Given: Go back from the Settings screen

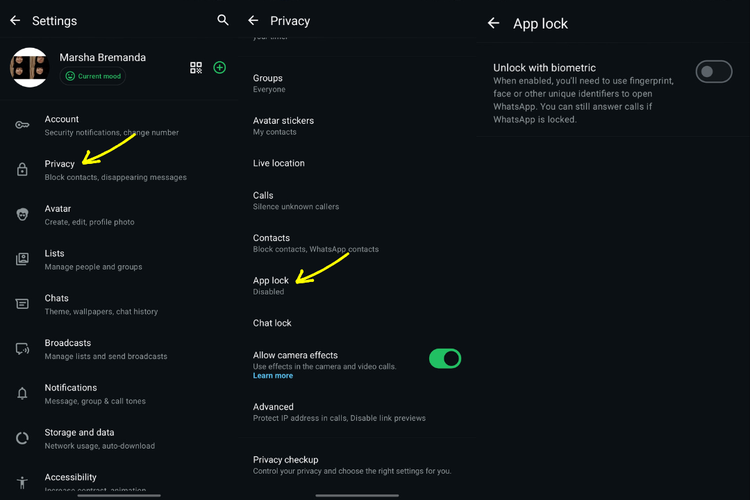Looking at the screenshot, I should tap(15, 21).
